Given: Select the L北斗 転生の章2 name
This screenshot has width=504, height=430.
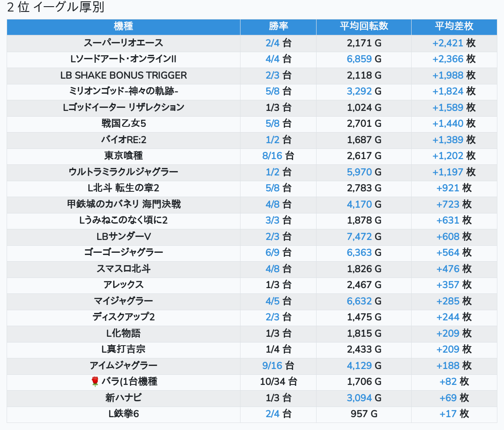Looking at the screenshot, I should (123, 188).
